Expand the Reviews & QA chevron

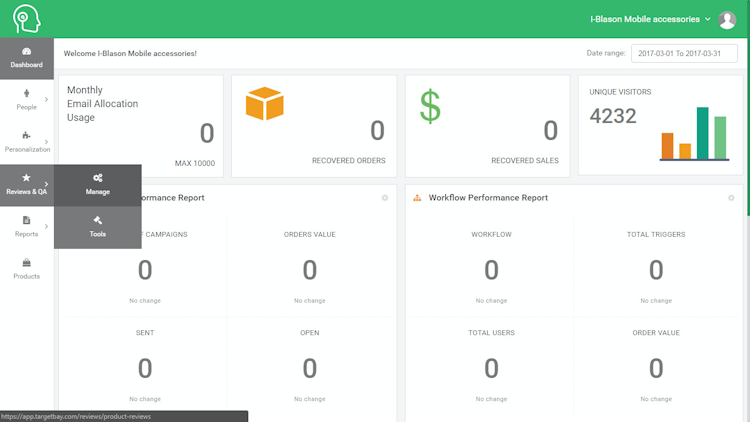pyautogui.click(x=46, y=184)
